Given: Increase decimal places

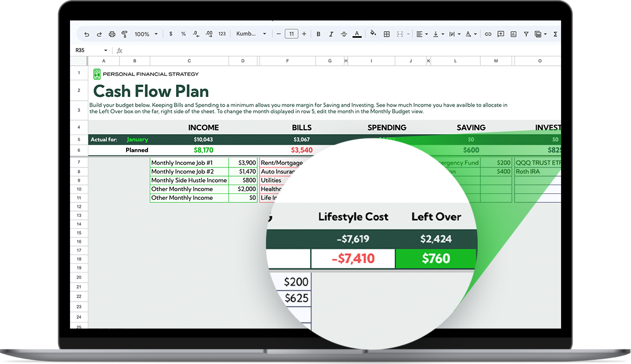Looking at the screenshot, I should tap(209, 34).
